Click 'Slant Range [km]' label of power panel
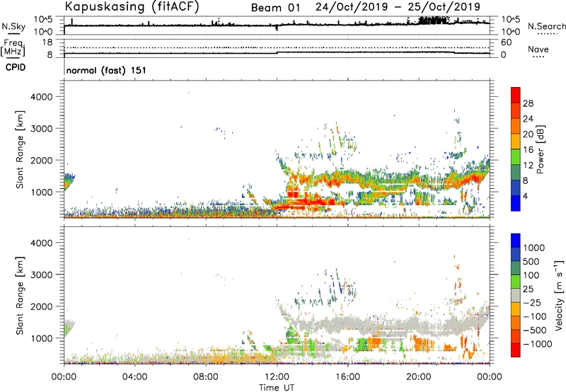Image resolution: width=566 pixels, height=392 pixels. [x=20, y=149]
